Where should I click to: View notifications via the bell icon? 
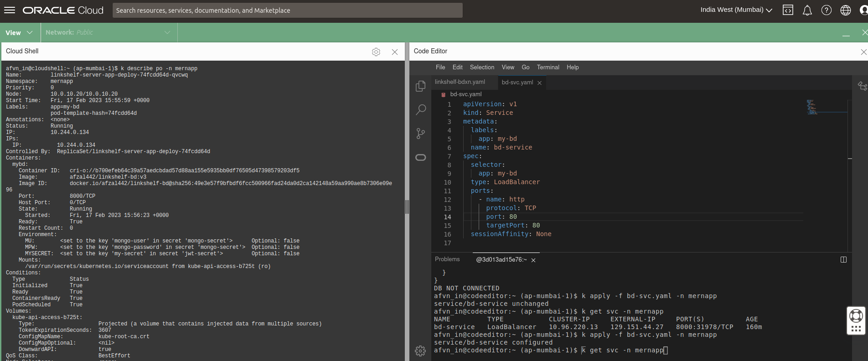point(807,10)
